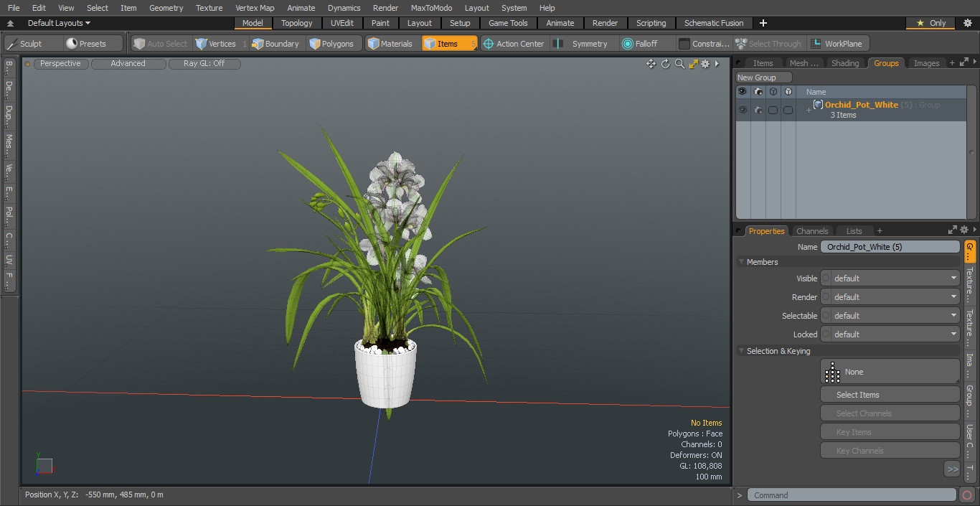Click the Ray GL: Off button
Screen dimensions: 980x506
(x=204, y=64)
